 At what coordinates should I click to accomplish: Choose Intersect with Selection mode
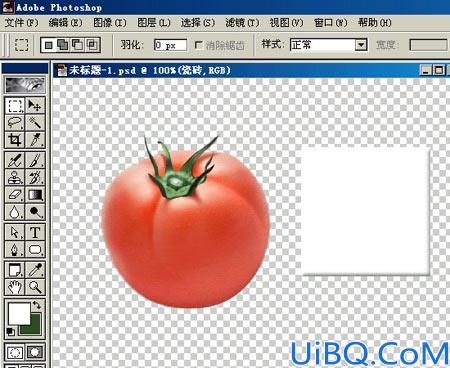point(92,45)
